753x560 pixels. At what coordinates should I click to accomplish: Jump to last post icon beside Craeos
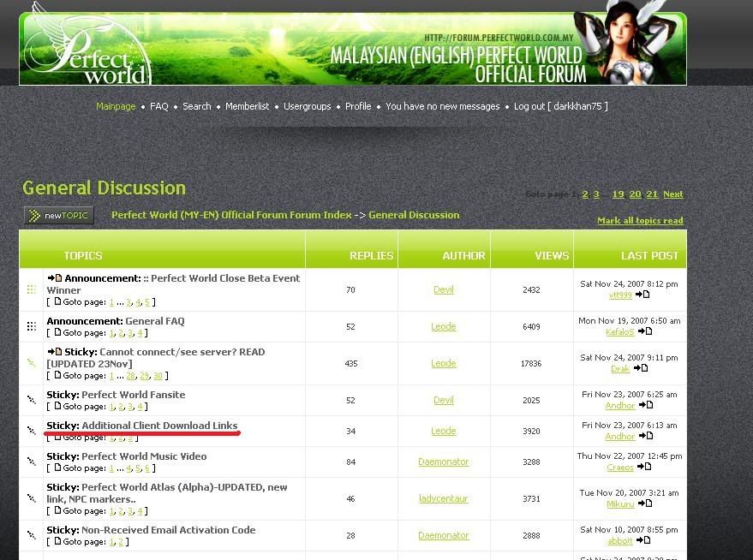coord(643,467)
